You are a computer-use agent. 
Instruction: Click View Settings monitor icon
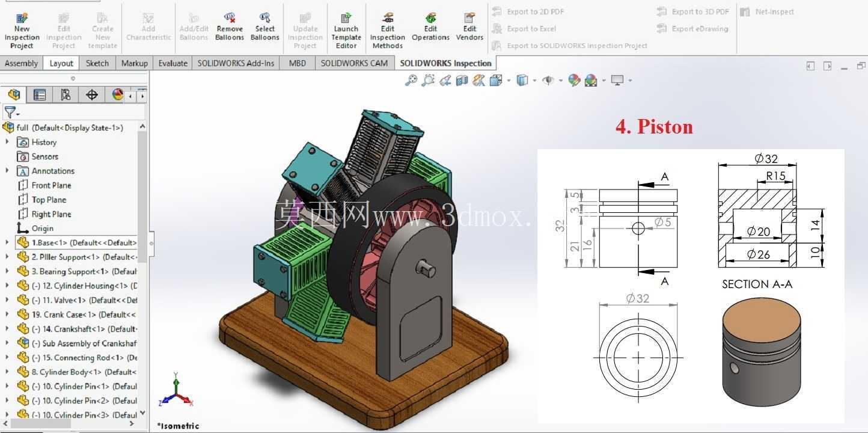[x=617, y=80]
